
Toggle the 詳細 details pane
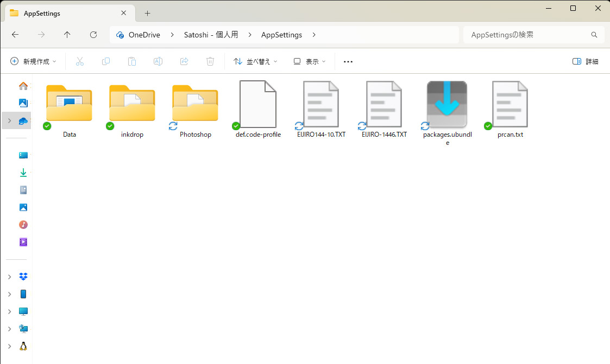click(586, 61)
